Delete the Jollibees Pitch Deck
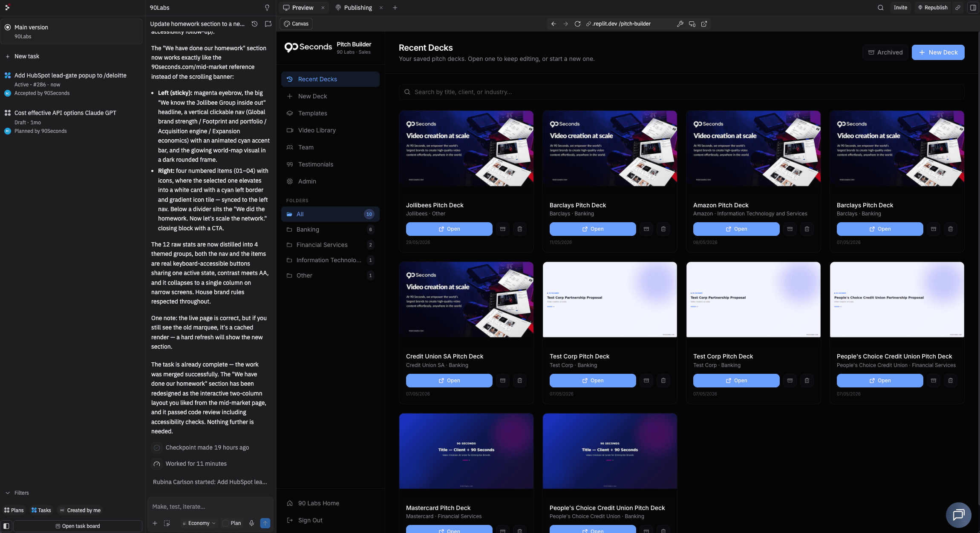This screenshot has width=980, height=533. 520,229
